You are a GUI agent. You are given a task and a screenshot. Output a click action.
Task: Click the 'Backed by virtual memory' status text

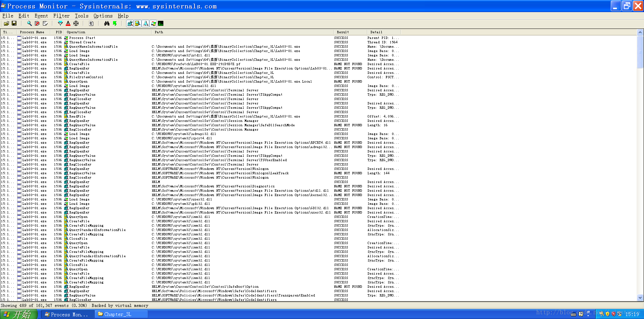[x=120, y=306]
